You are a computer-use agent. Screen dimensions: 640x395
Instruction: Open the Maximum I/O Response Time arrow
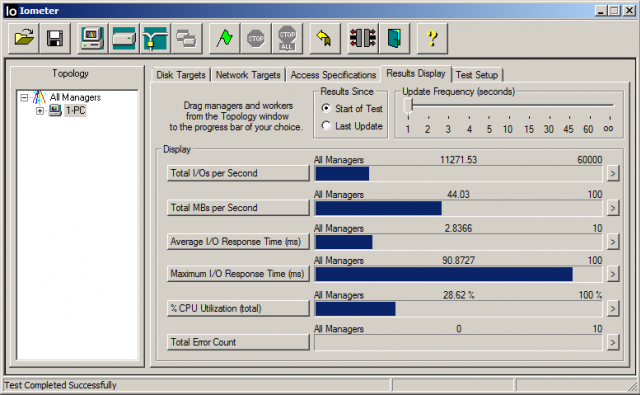(x=613, y=274)
